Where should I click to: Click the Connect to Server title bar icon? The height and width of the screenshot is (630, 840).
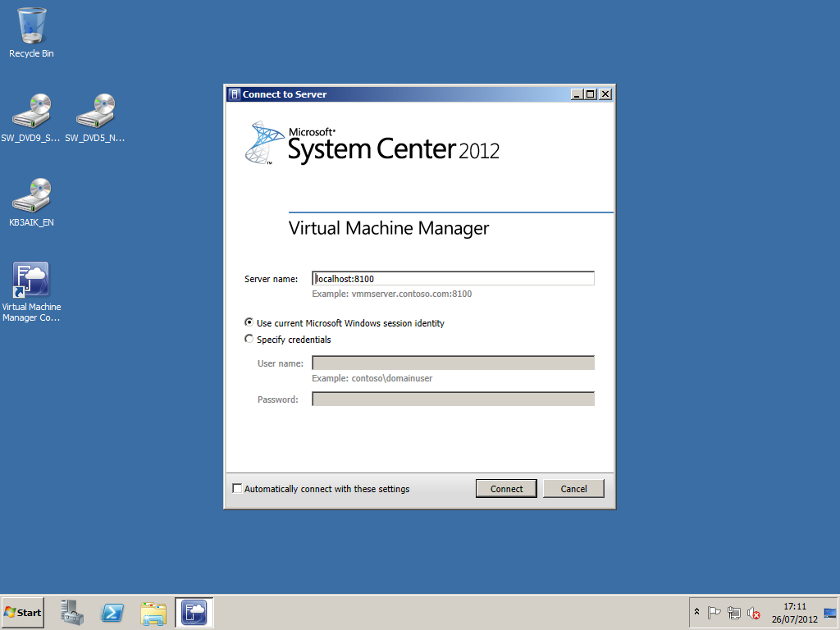(x=234, y=94)
